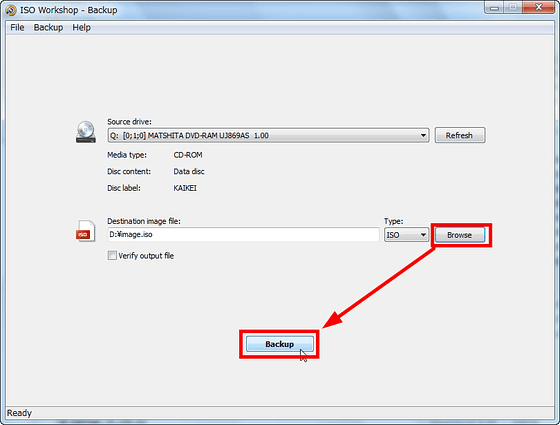Enable Verify output file checkbox
Viewport: 560px width, 425px height.
(112, 255)
